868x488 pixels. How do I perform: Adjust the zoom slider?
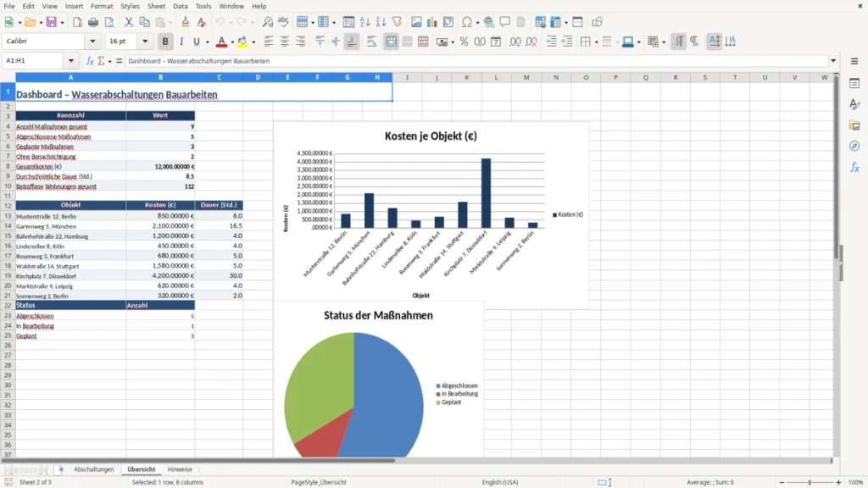point(810,482)
